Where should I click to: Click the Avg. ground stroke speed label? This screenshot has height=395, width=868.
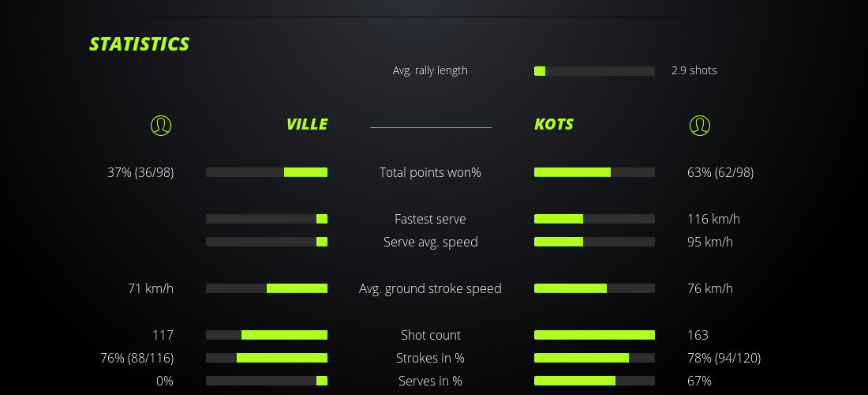[x=430, y=288]
